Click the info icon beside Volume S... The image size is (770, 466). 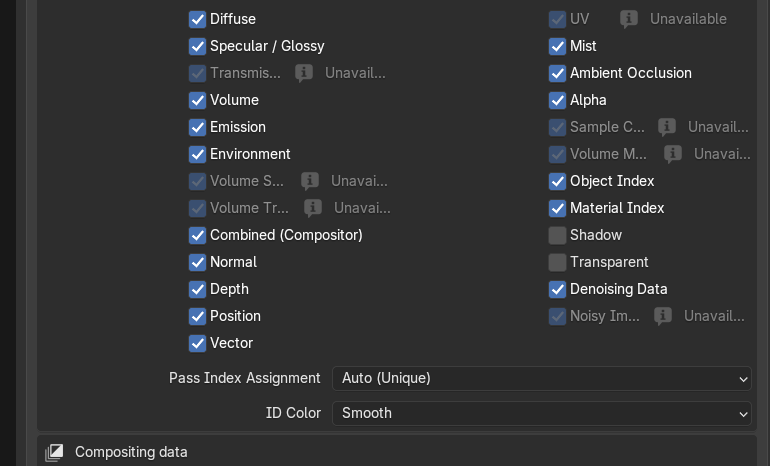pos(310,181)
